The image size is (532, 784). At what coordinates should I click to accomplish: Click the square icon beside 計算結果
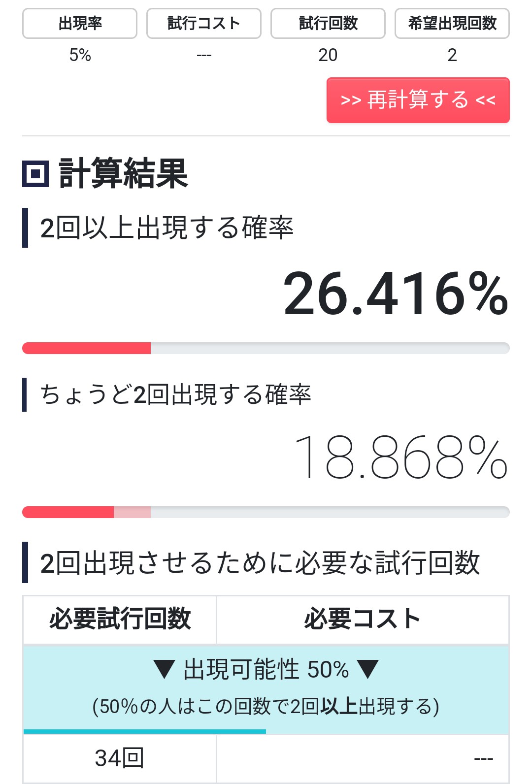pos(35,174)
